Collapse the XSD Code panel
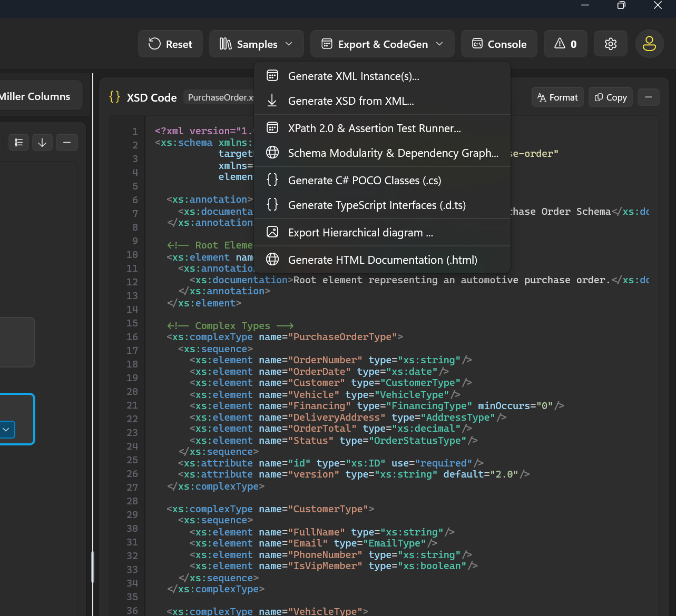This screenshot has height=616, width=676. 649,97
